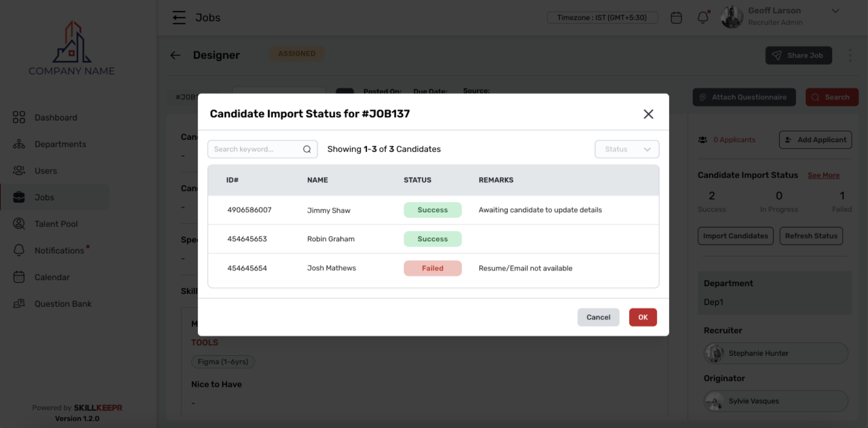The height and width of the screenshot is (428, 868).
Task: Open the three-dot more options menu
Action: [x=850, y=55]
